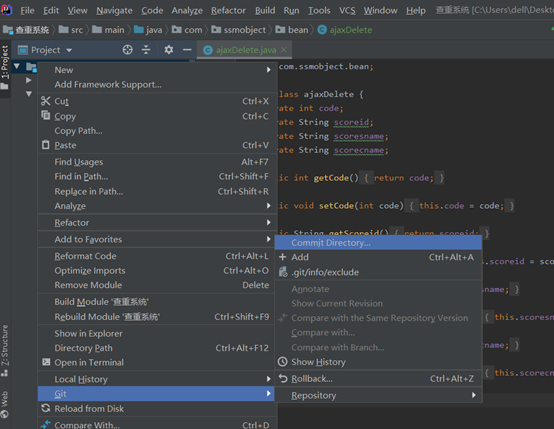The height and width of the screenshot is (429, 554).
Task: Hide Project panel with minus icon
Action: tap(187, 50)
